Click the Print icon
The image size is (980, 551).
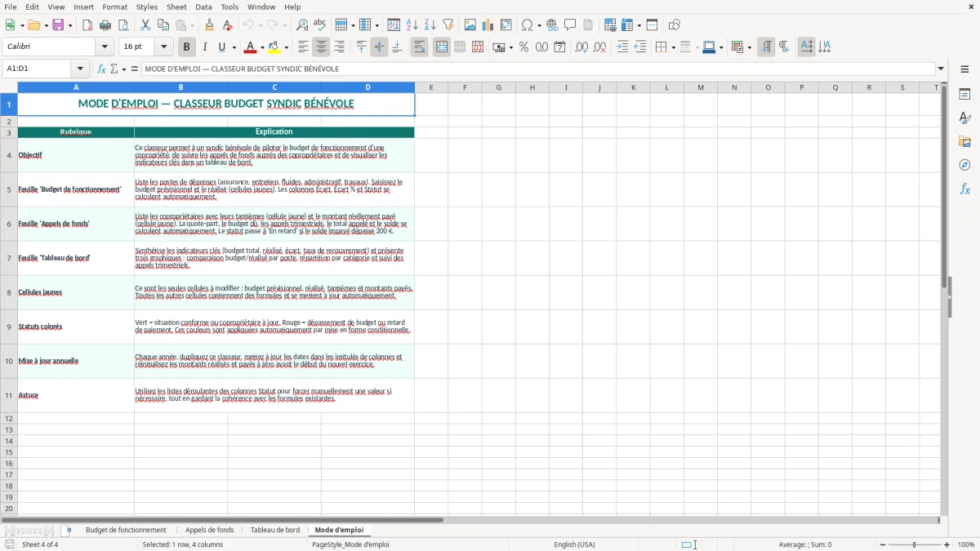(x=105, y=25)
